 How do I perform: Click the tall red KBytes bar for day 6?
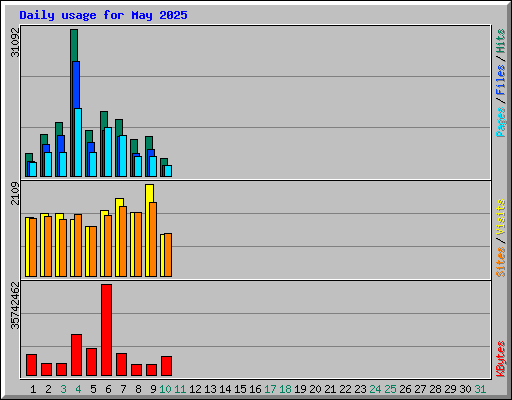click(x=106, y=330)
